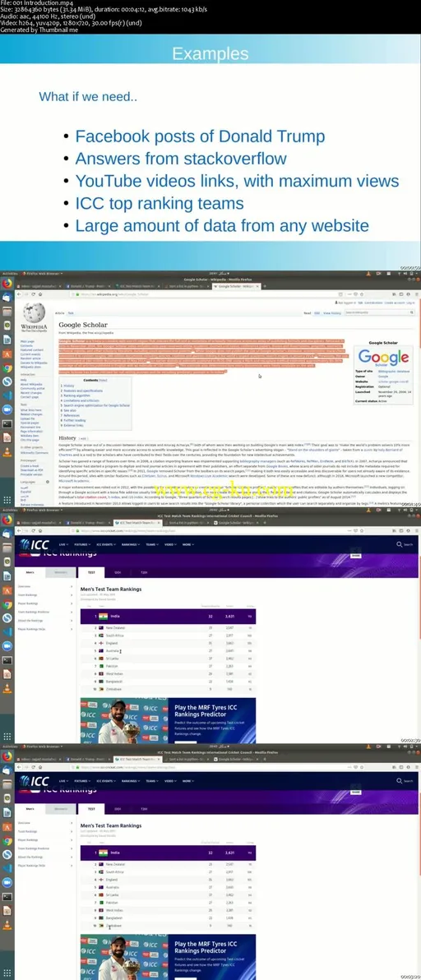Click the browser back arrow in the third thumbnail
Image resolution: width=421 pixels, height=980 pixels.
[20, 530]
